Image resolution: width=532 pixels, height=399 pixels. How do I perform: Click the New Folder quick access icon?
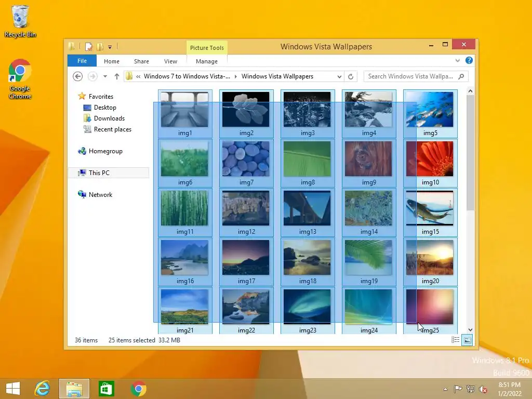(x=100, y=47)
